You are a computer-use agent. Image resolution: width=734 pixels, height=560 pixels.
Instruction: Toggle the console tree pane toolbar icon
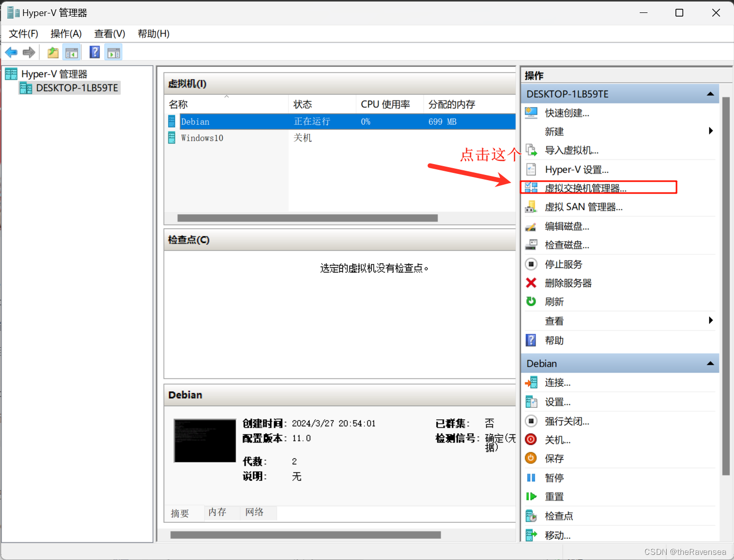[x=71, y=52]
